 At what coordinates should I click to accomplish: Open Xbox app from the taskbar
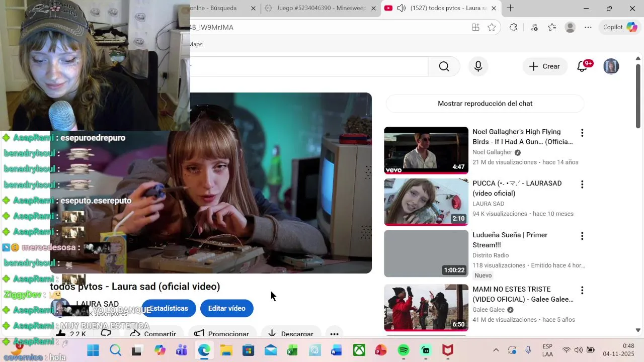click(x=359, y=350)
